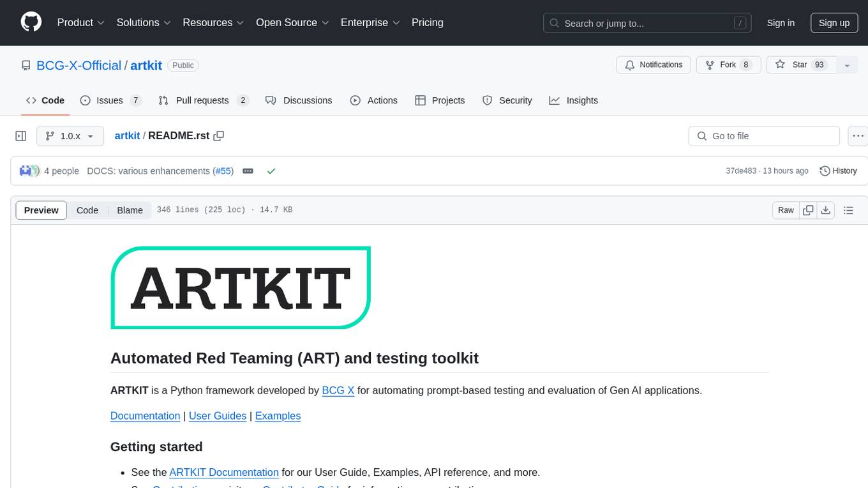Expand the commit message details ellipsis
The image size is (868, 488).
[x=248, y=171]
